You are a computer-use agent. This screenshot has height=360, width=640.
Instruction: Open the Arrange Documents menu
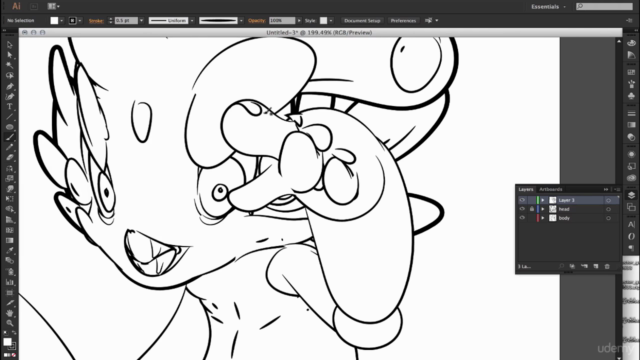pos(53,6)
